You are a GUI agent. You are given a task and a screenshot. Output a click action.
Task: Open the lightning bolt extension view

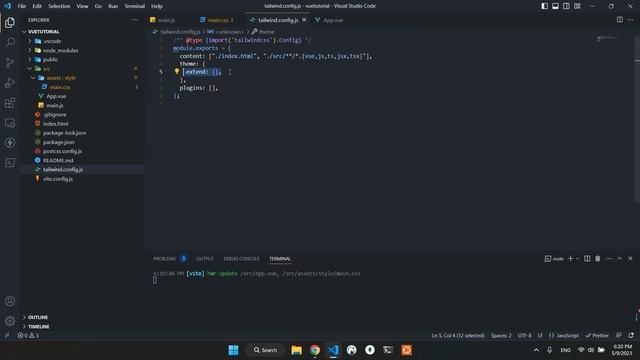[x=10, y=142]
